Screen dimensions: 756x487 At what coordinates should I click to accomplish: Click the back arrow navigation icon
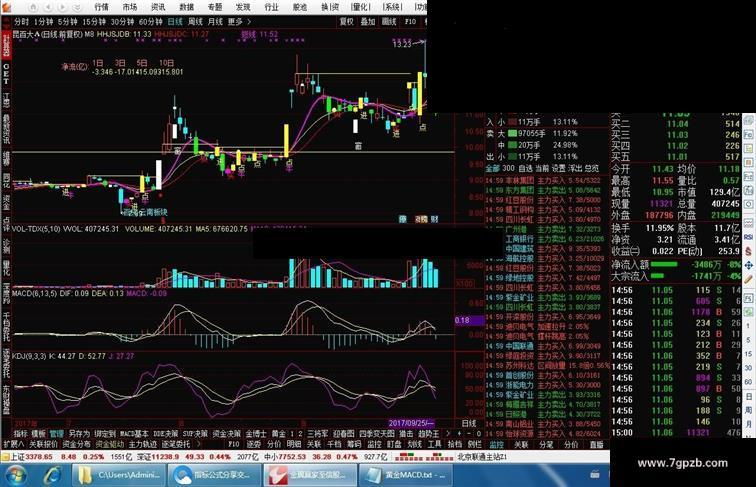point(48,7)
